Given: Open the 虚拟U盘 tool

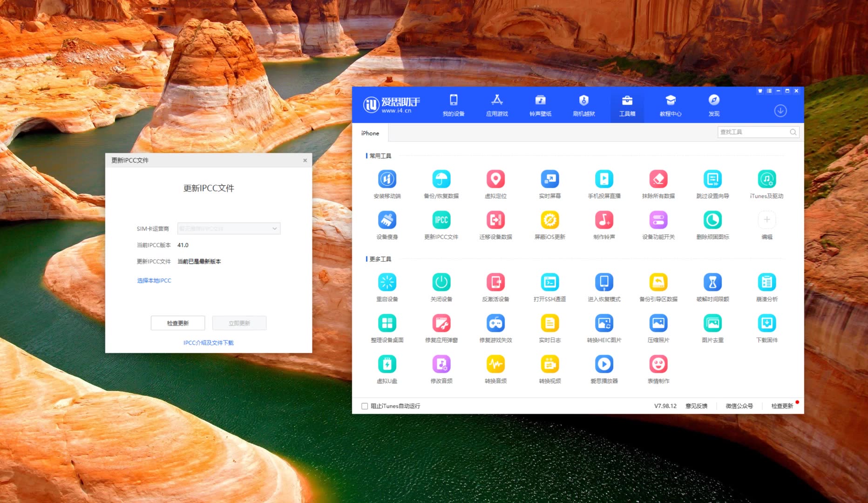Looking at the screenshot, I should pyautogui.click(x=387, y=364).
